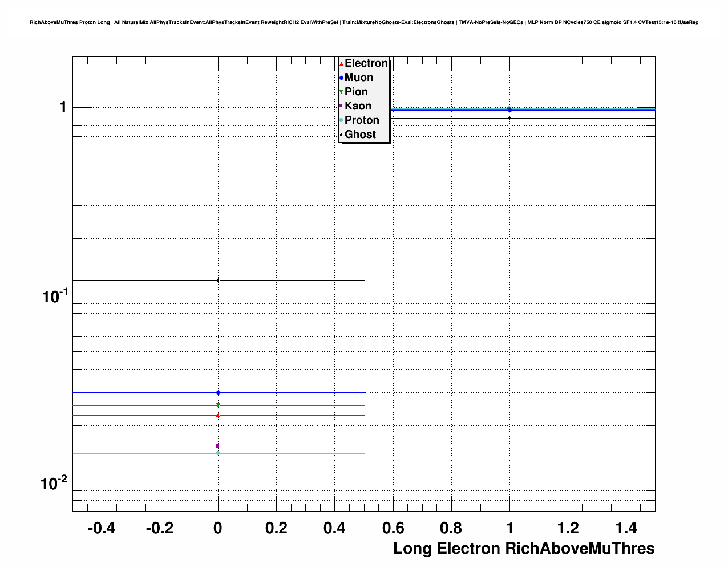Select the red Electron data point at x=0

tap(218, 415)
